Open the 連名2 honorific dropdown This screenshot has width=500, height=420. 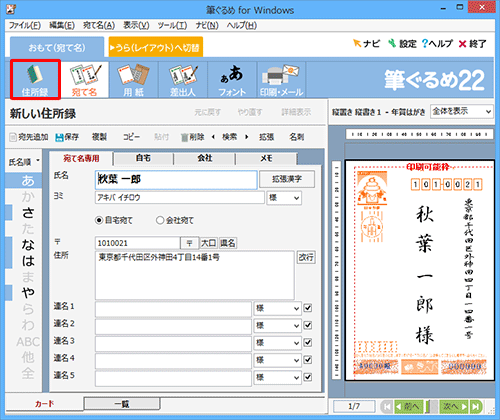pyautogui.click(x=277, y=326)
